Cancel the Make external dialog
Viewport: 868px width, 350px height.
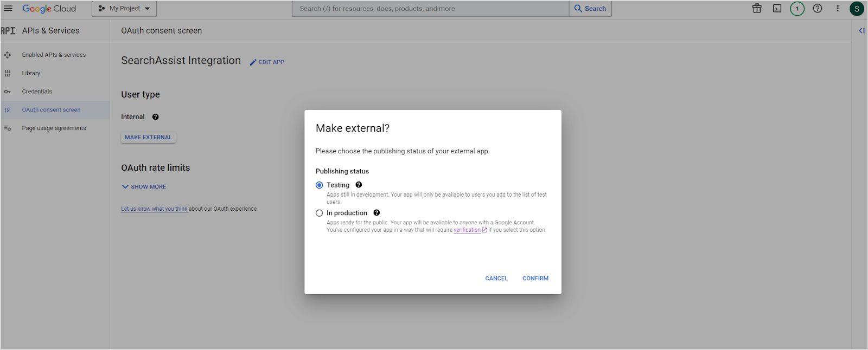(496, 278)
